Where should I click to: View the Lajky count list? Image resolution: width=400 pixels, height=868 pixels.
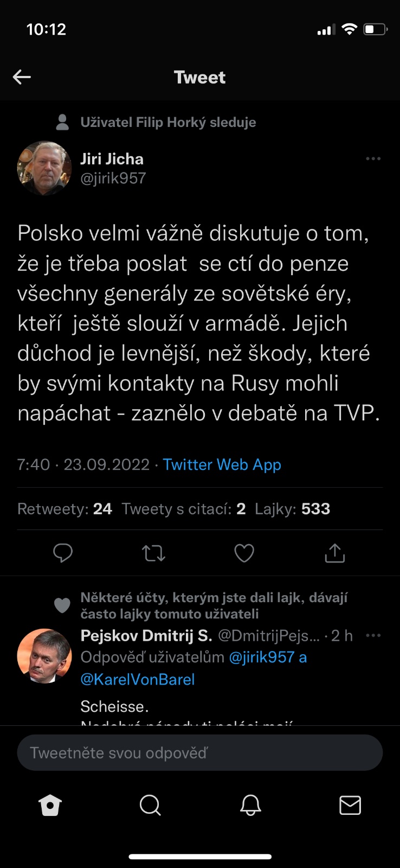[x=292, y=509]
